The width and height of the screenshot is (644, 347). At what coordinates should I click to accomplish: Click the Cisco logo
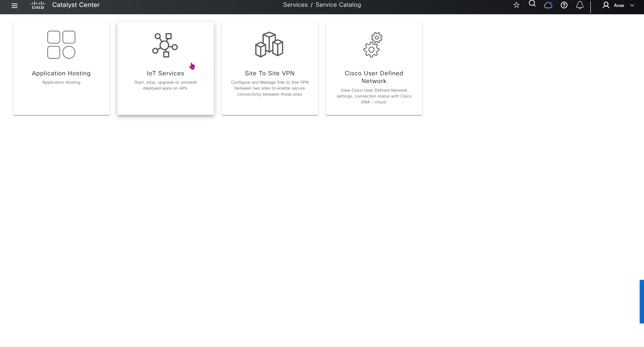point(38,5)
